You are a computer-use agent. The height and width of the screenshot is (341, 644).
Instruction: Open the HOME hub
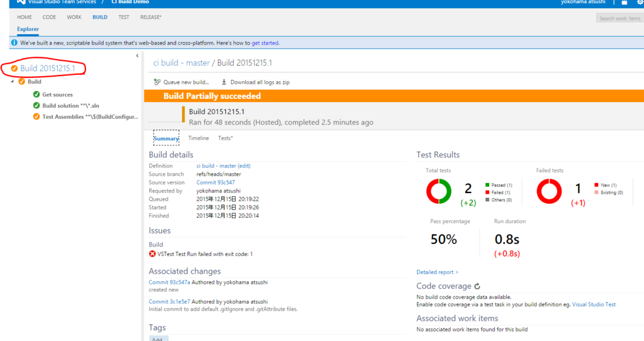point(25,17)
